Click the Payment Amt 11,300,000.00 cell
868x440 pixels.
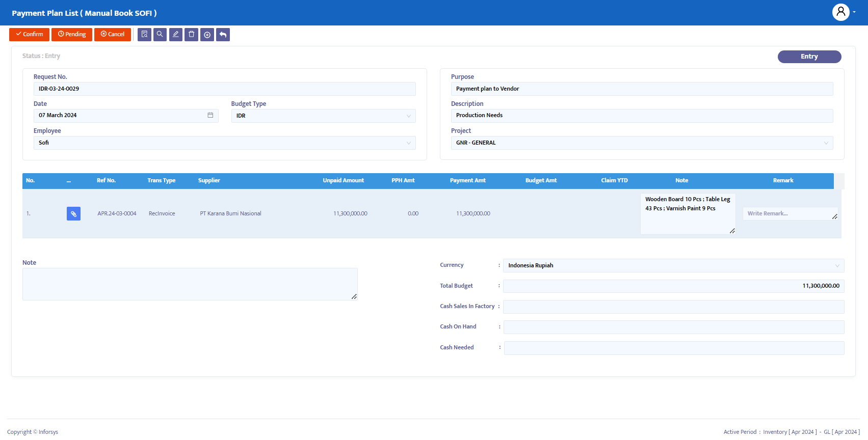point(473,213)
